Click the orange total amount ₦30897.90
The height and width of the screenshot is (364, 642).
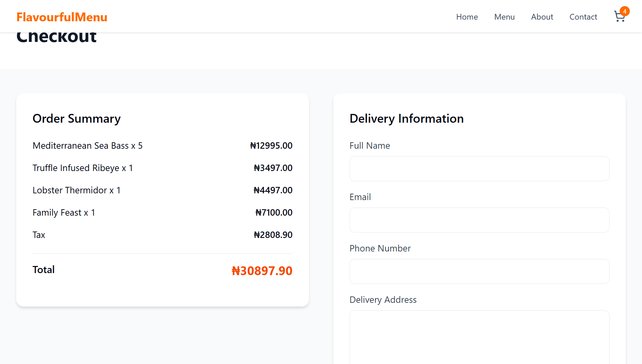click(262, 271)
